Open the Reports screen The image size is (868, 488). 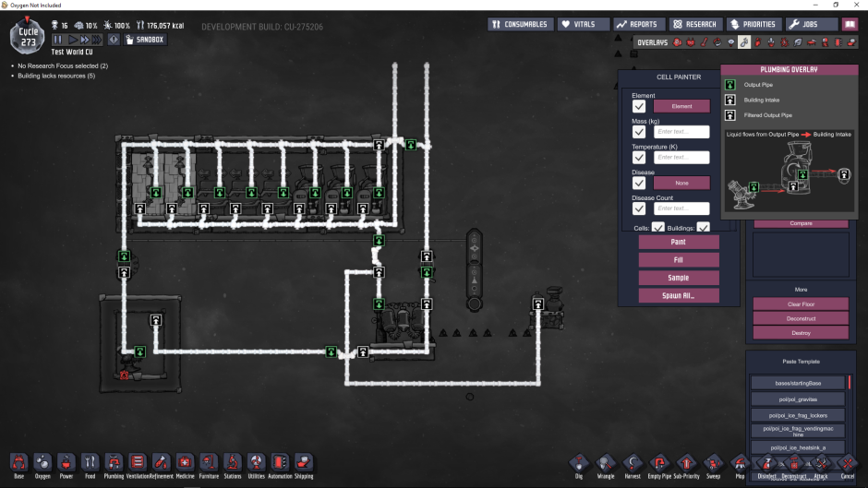(637, 24)
